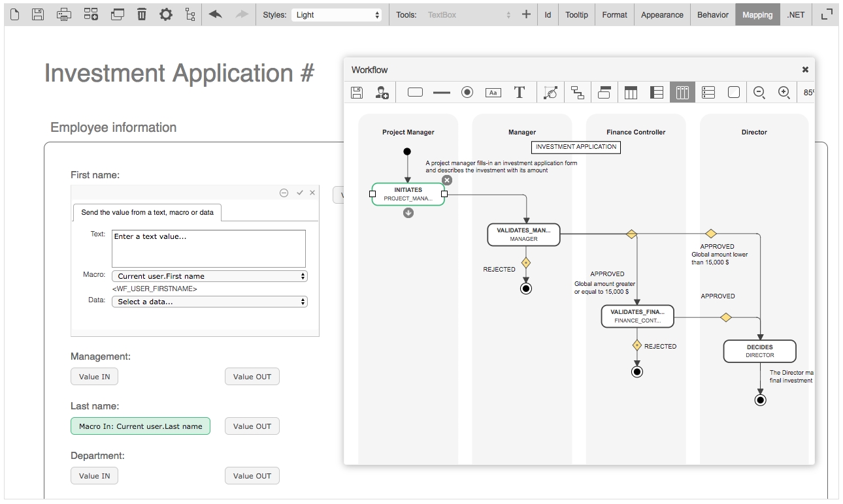Select the large T text tool
Viewport: 843px width, 504px height.
click(x=520, y=93)
